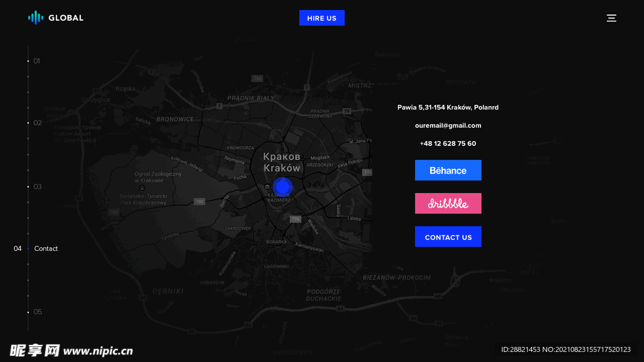Viewport: 644px width, 362px height.
Task: Click the DĘBNIKI district label on map
Action: (x=168, y=291)
